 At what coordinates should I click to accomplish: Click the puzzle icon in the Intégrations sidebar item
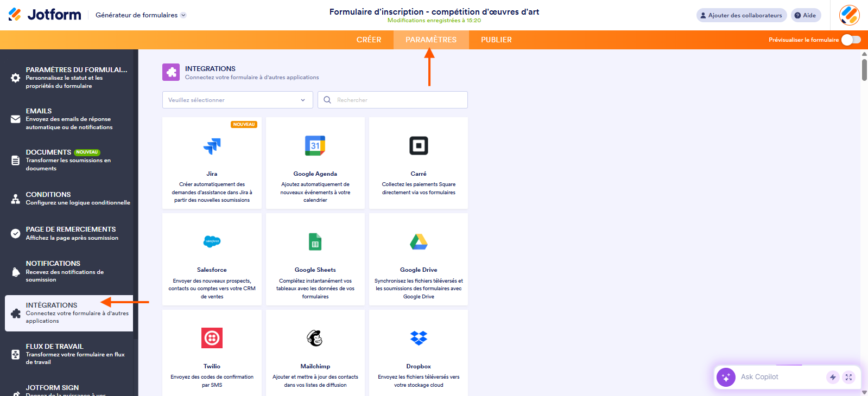tap(16, 314)
